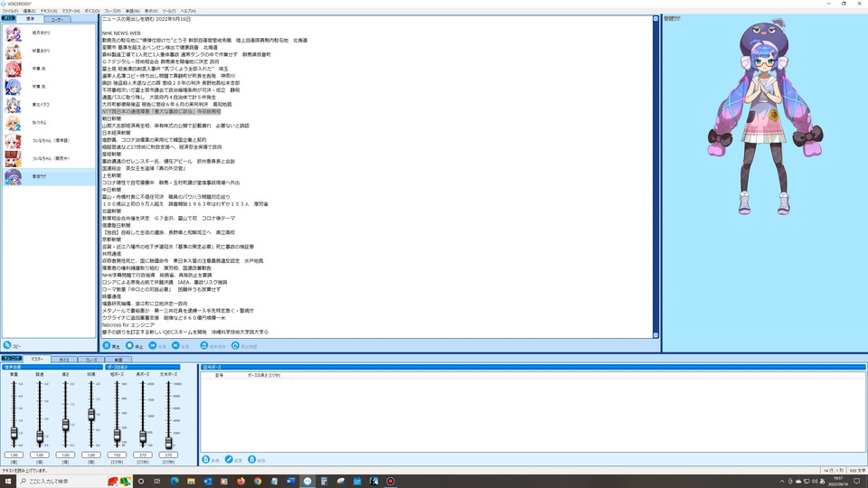Switch to the ボイス tuning tab
The height and width of the screenshot is (488, 868).
click(64, 360)
